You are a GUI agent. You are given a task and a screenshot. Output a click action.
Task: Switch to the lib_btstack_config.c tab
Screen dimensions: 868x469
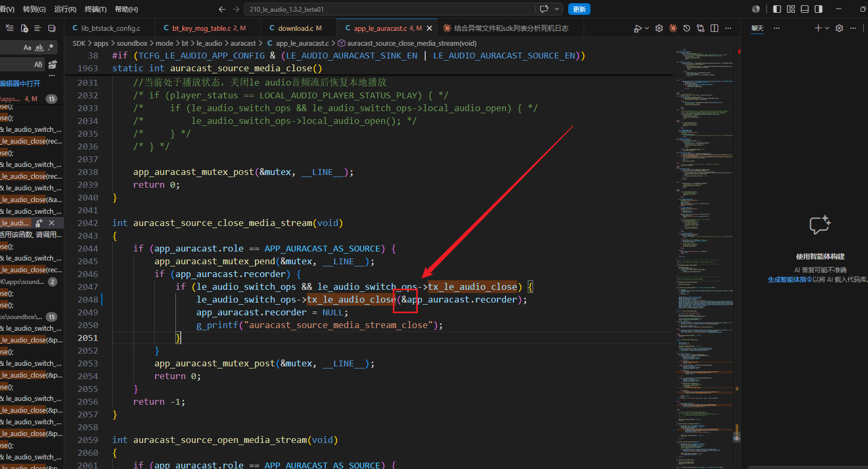coord(110,28)
